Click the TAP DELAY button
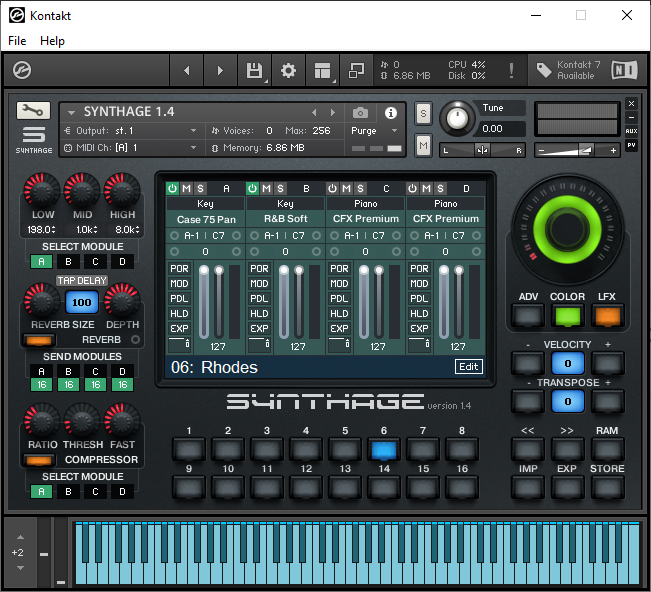Viewport: 651px width, 592px height. (x=82, y=281)
